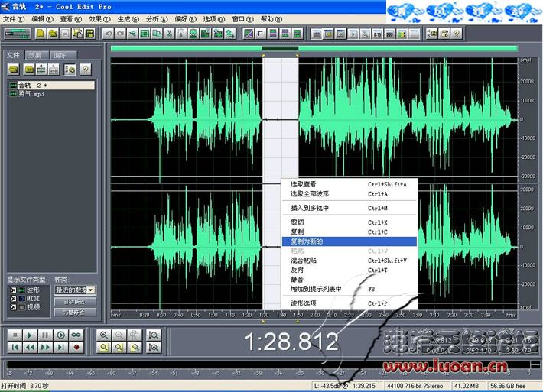Click the Fast Forward transport button
The image size is (543, 392).
pyautogui.click(x=45, y=347)
